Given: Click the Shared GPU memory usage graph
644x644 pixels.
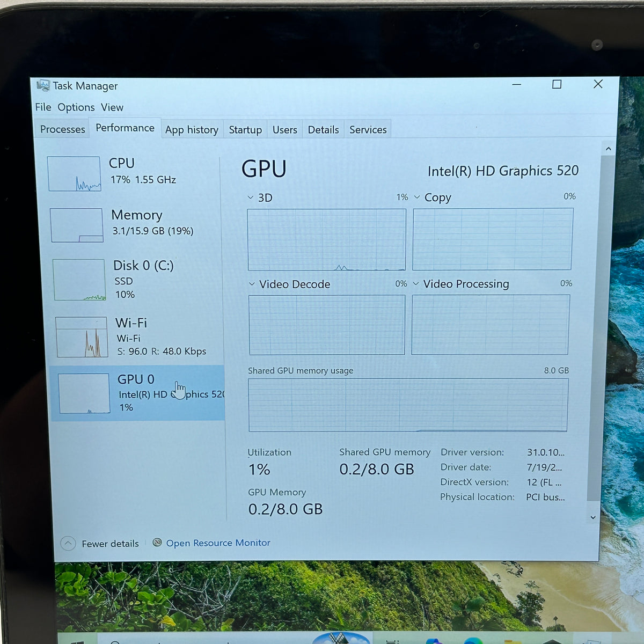Looking at the screenshot, I should pyautogui.click(x=408, y=405).
